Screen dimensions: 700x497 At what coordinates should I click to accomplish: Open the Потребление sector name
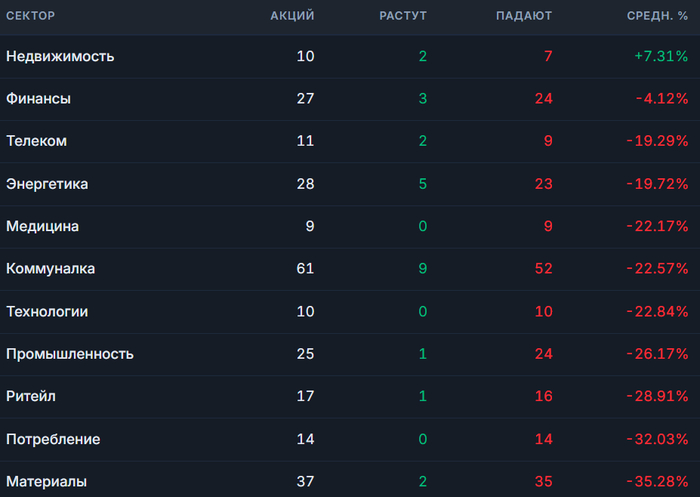pyautogui.click(x=53, y=439)
